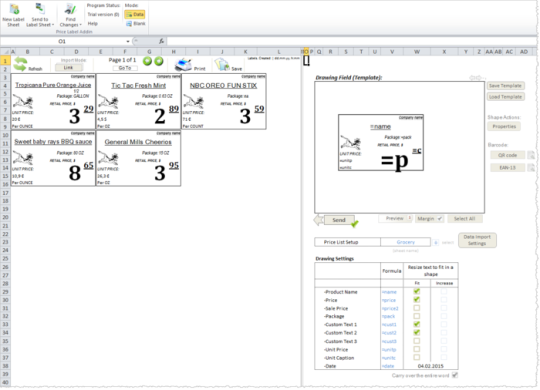Image resolution: width=540 pixels, height=390 pixels.
Task: Toggle Fit checkbox for Package
Action: coord(417,316)
